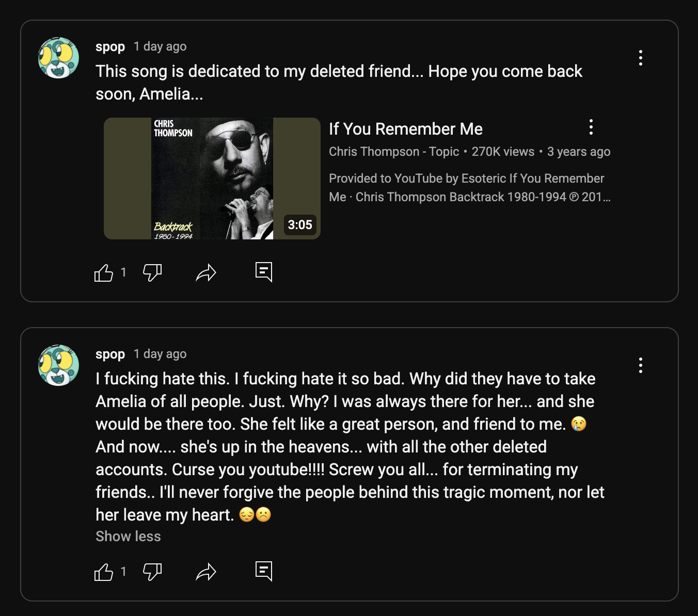Share the second spop post

206,572
